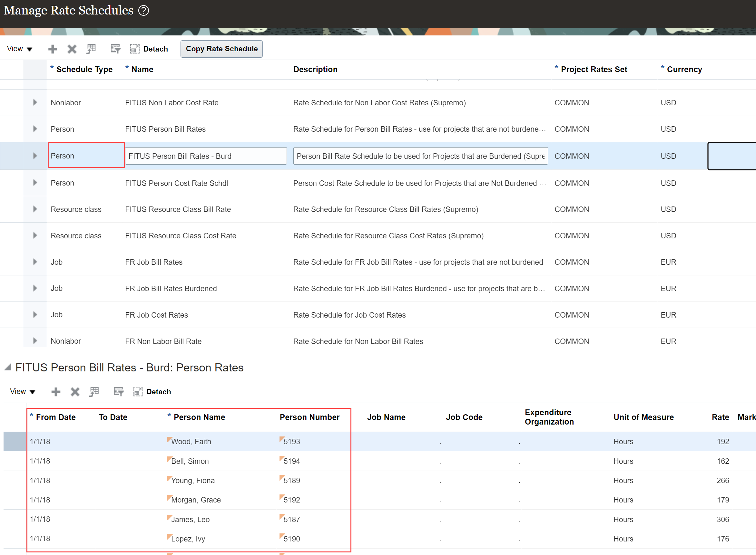Viewport: 756px width, 555px height.
Task: Expand the FITUS Person Bill Rates row
Action: pos(35,129)
